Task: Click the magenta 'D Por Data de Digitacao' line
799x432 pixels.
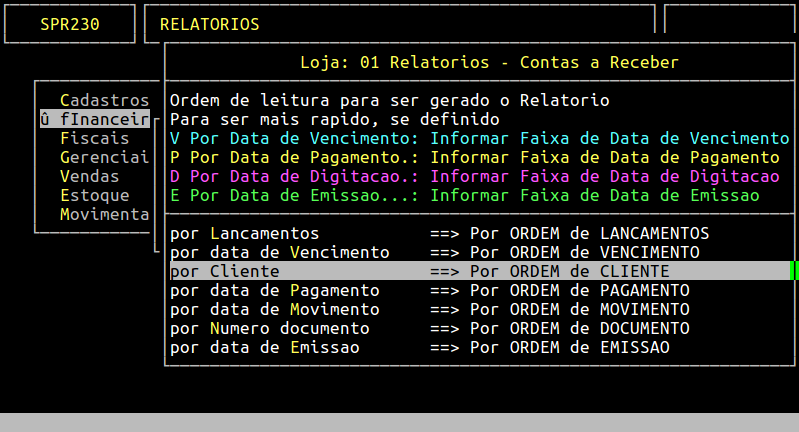Action: [474, 176]
